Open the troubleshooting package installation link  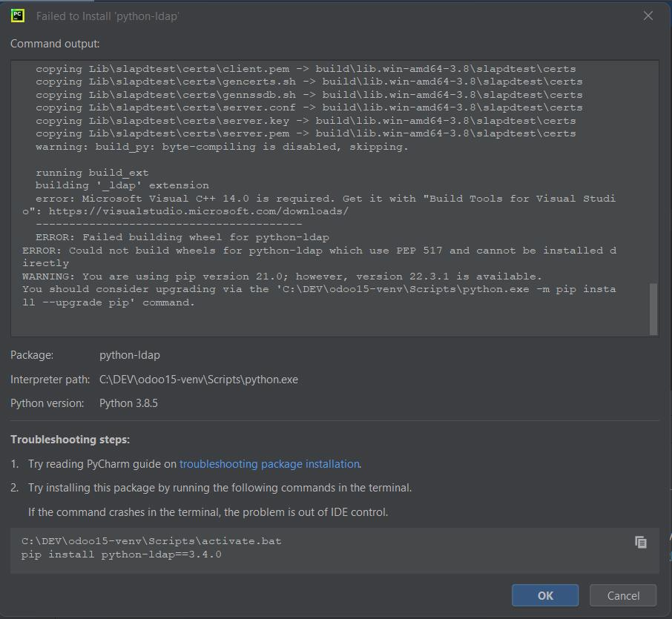269,464
